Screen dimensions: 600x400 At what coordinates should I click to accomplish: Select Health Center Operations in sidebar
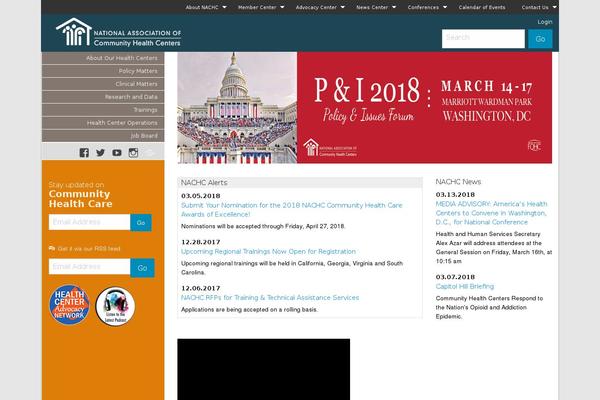pyautogui.click(x=103, y=123)
